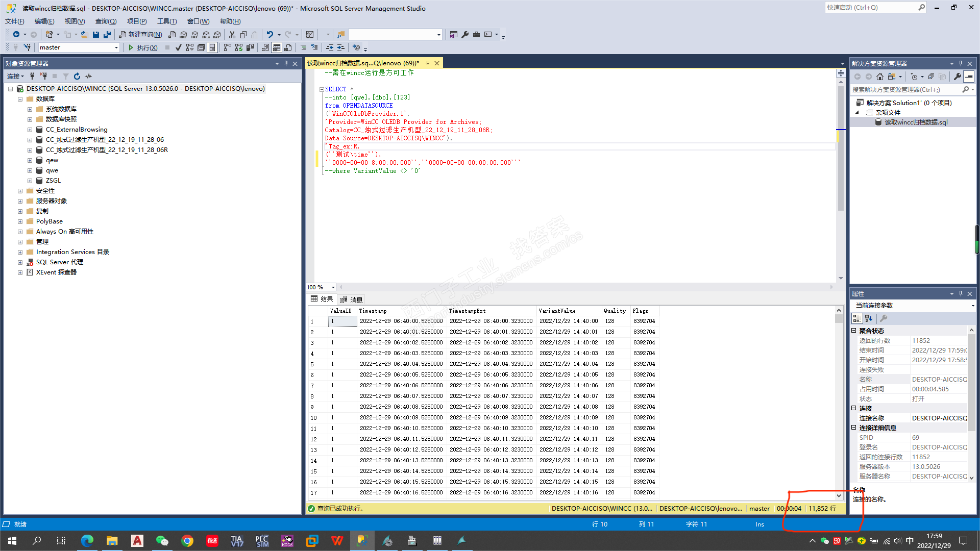Open the master database dropdown
Screen dimensions: 980x551
pos(116,47)
